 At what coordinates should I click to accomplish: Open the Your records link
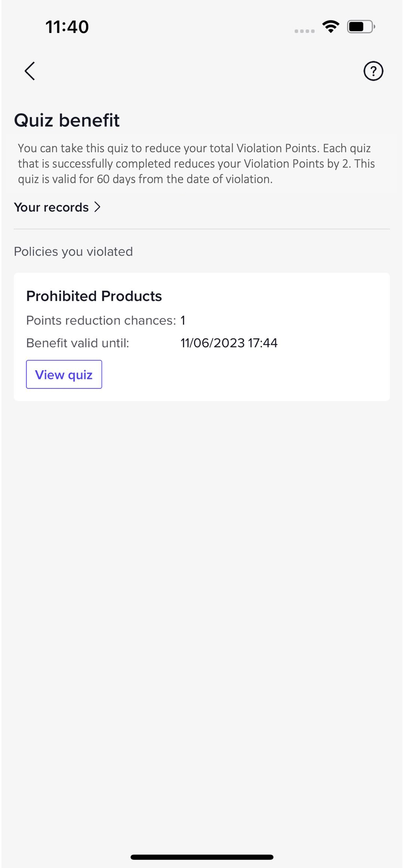pos(52,207)
